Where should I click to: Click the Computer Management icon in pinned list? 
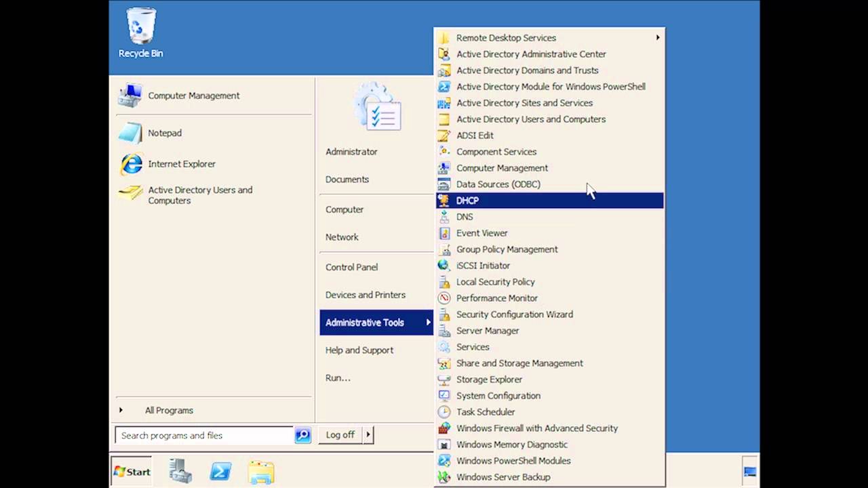click(130, 96)
